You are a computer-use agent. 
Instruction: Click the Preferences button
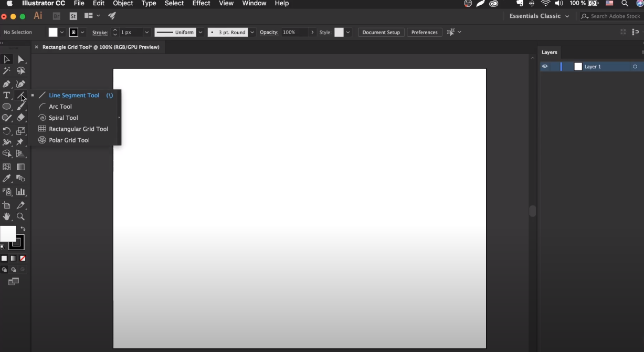click(x=424, y=33)
